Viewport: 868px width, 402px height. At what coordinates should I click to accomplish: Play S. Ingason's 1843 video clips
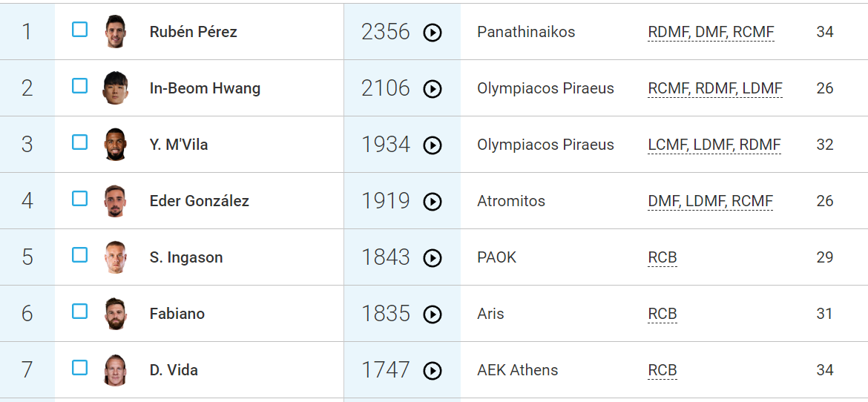[x=433, y=258]
